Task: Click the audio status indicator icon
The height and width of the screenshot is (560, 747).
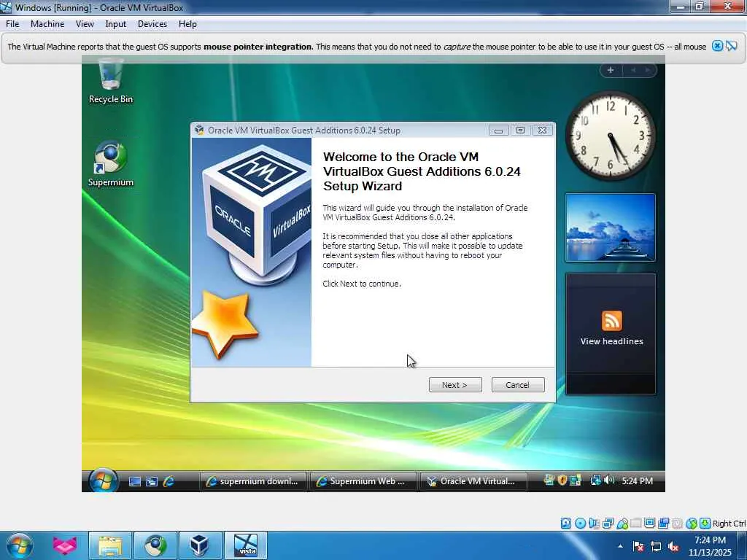Action: click(594, 524)
